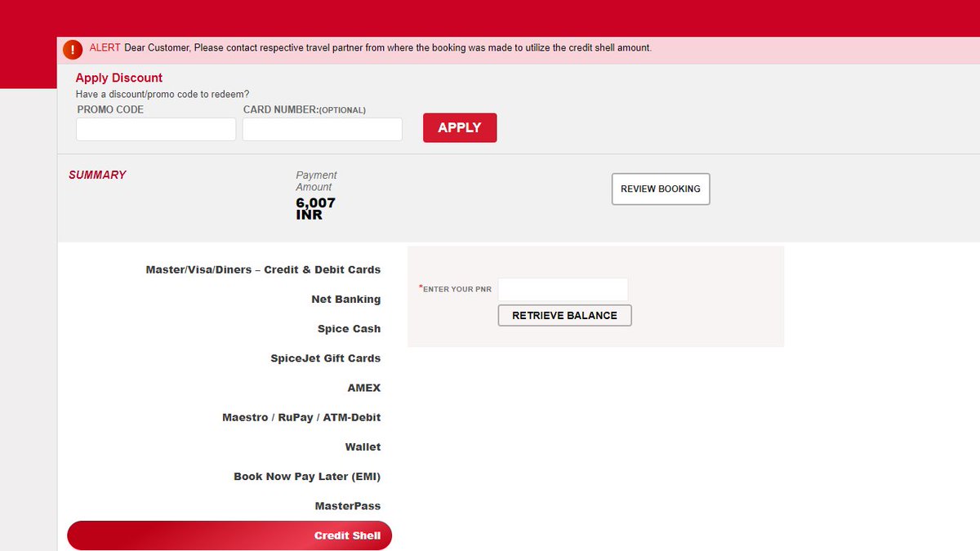
Task: Click the red APPLY button
Action: pos(460,127)
